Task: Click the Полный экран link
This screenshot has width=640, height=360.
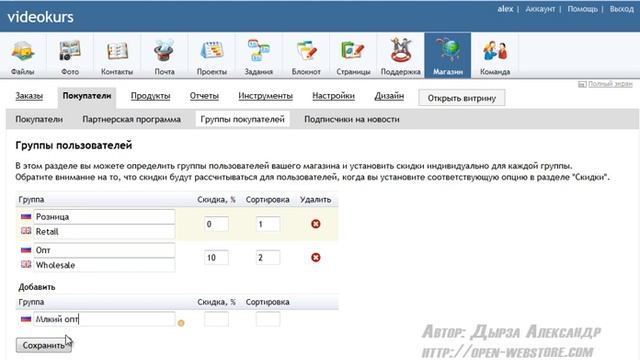Action: coord(610,84)
